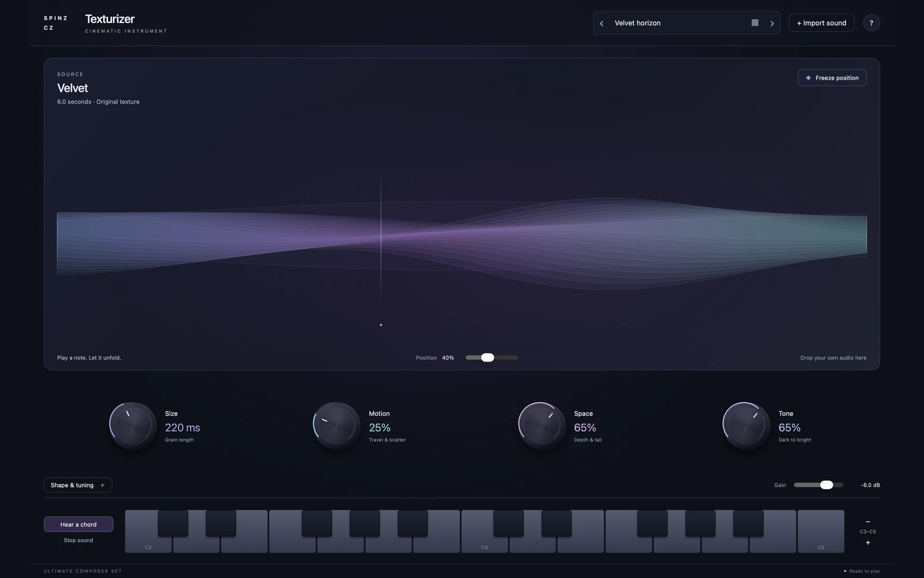Open the Velvet horizon preset selector

687,23
